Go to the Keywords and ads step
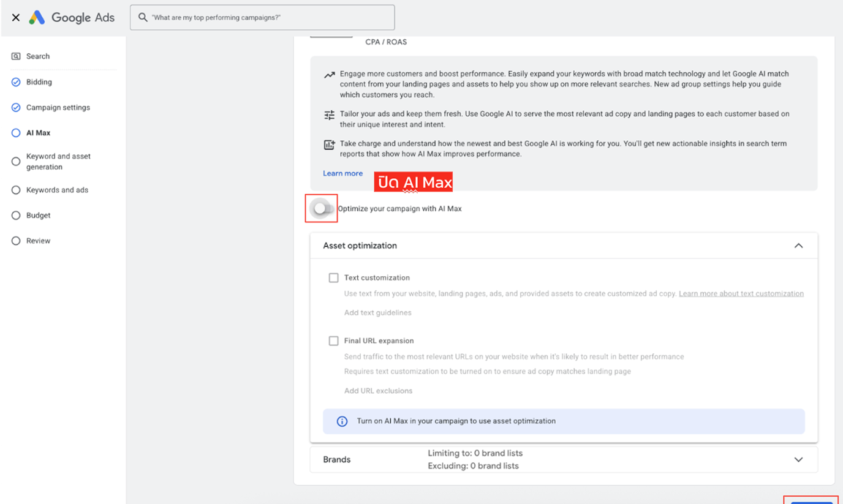The image size is (843, 504). tap(57, 190)
